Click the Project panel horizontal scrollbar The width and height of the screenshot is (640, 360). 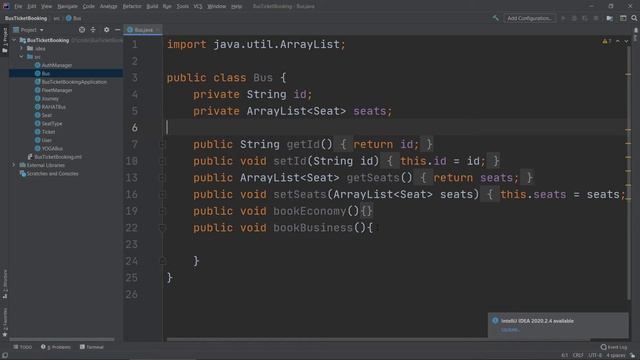pos(62,339)
